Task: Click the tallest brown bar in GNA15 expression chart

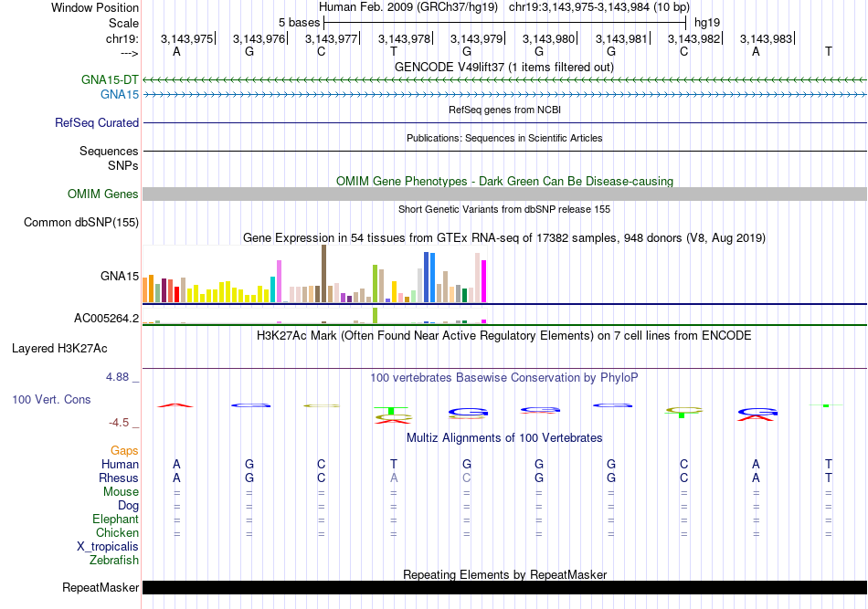Action: pyautogui.click(x=323, y=274)
